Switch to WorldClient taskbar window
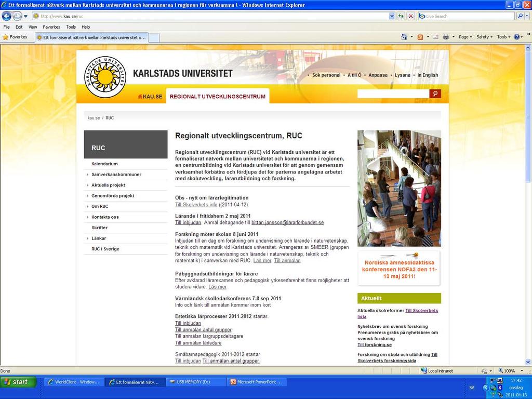 74,382
